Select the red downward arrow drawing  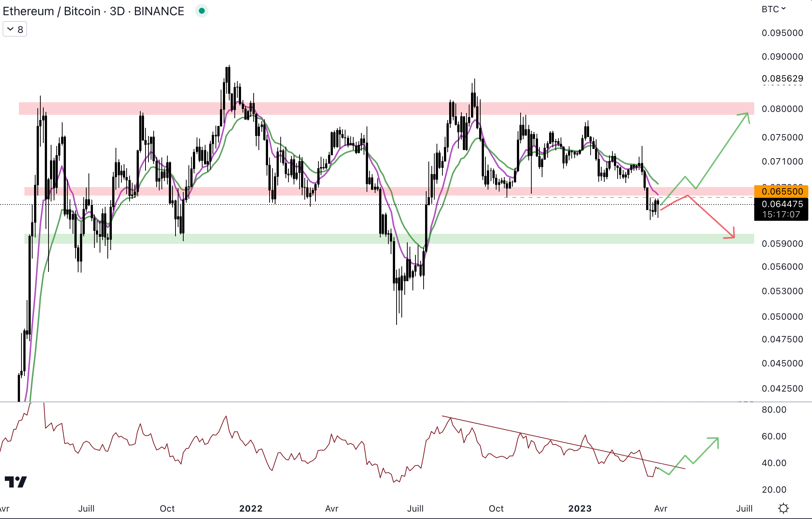click(x=712, y=217)
